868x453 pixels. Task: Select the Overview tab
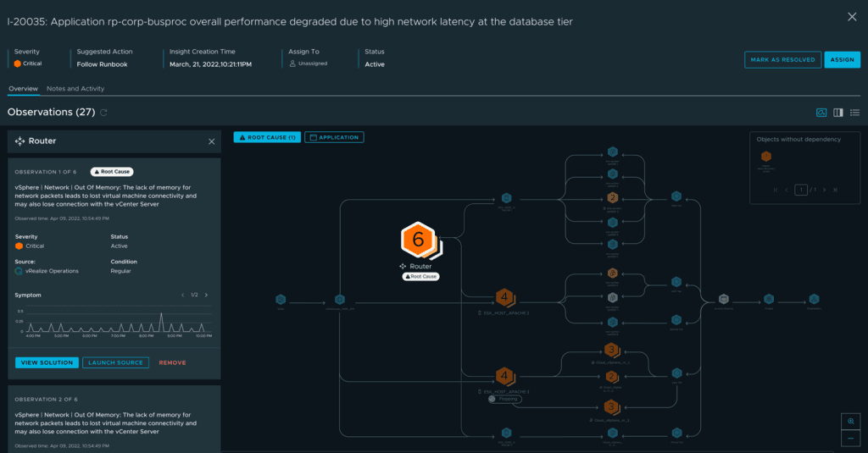coord(23,89)
